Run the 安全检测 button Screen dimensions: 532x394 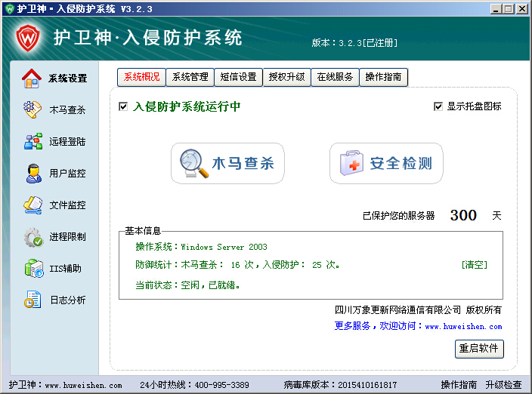386,163
